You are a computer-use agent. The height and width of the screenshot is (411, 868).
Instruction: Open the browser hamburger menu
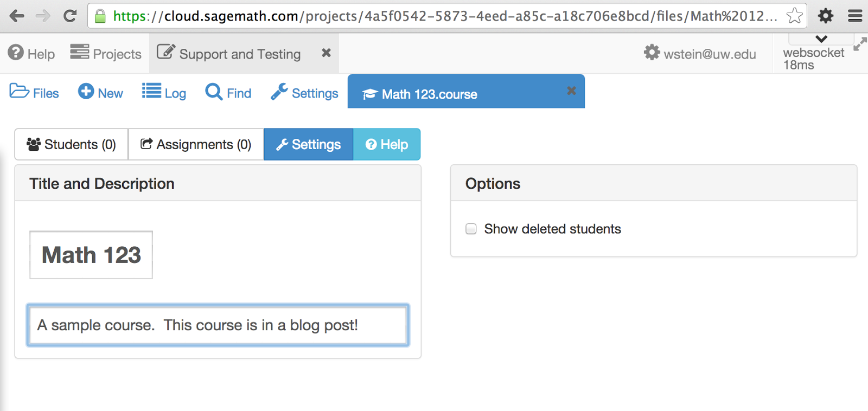(x=855, y=16)
